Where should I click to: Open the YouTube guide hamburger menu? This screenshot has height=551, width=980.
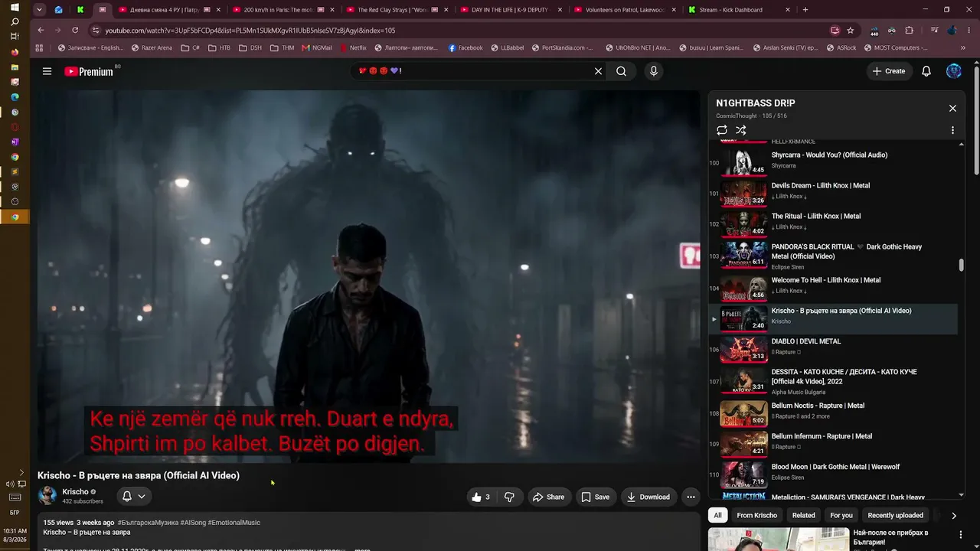47,71
